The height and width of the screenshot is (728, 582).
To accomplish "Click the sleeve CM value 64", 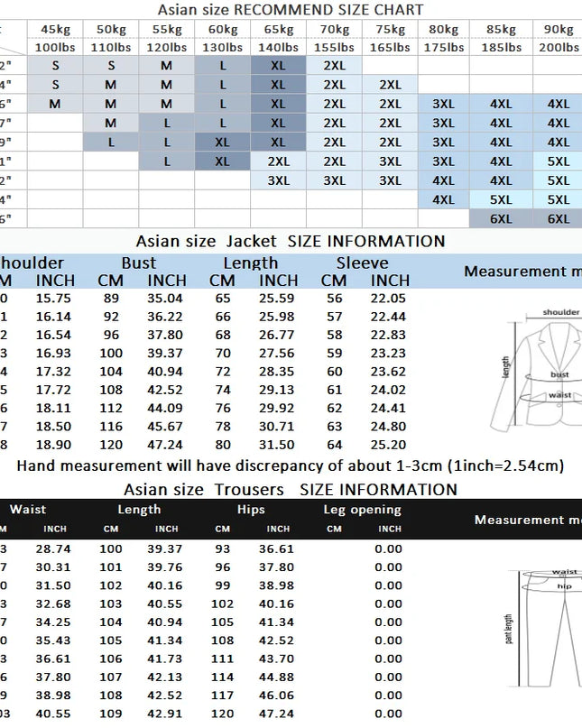I will 335,445.
